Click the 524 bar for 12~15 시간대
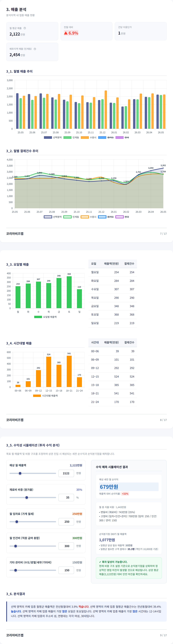173x644 pixels. pyautogui.click(x=49, y=372)
